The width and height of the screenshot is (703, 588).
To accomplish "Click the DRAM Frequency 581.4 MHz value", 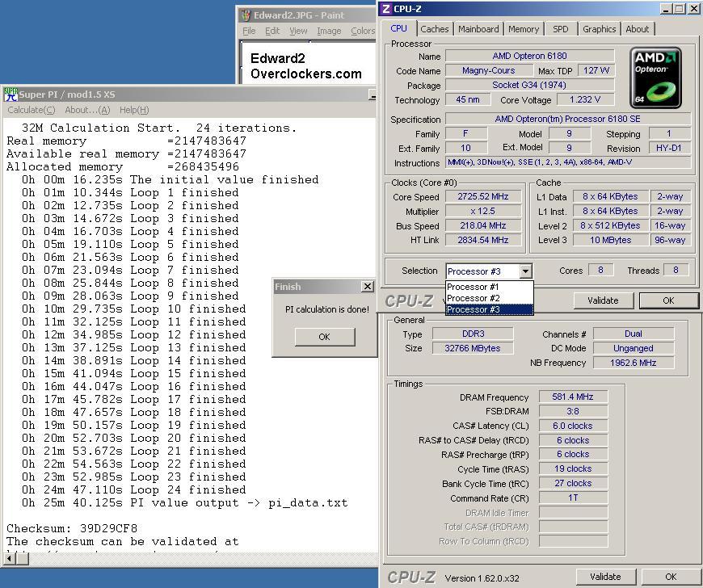I will click(x=573, y=397).
